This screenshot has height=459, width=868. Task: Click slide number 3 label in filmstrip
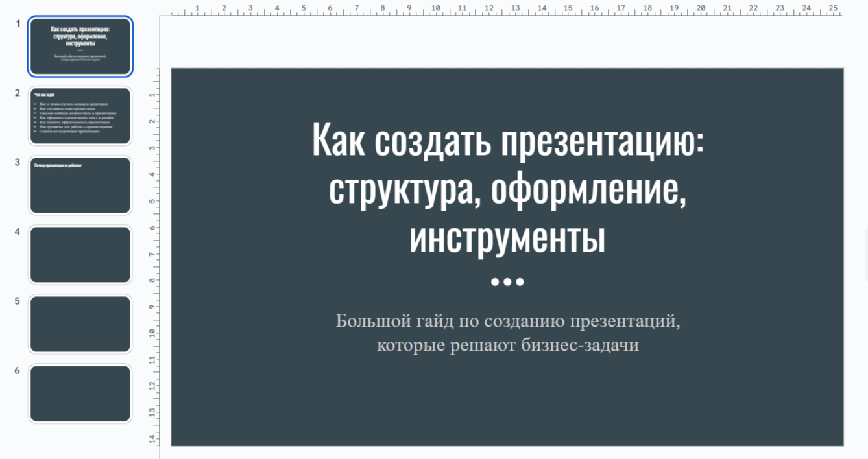coord(18,162)
